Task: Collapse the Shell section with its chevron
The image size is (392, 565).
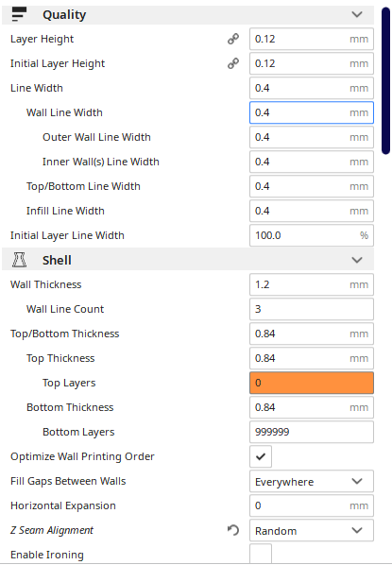Action: (357, 260)
